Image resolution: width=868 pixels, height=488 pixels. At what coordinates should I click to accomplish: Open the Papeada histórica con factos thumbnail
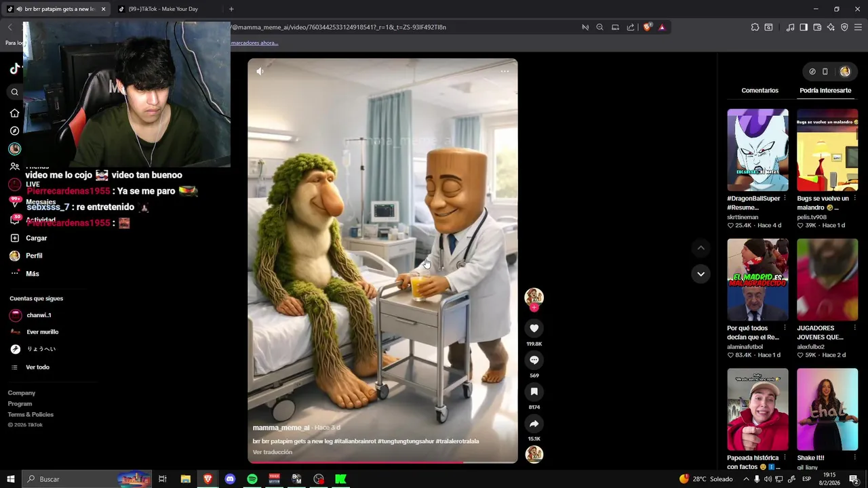(757, 409)
